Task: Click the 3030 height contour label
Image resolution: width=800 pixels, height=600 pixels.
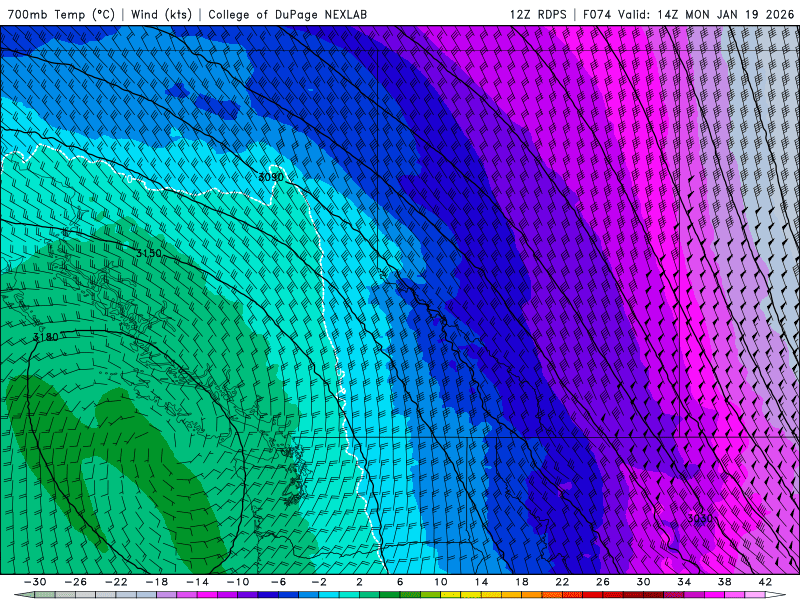Action: coord(699,519)
